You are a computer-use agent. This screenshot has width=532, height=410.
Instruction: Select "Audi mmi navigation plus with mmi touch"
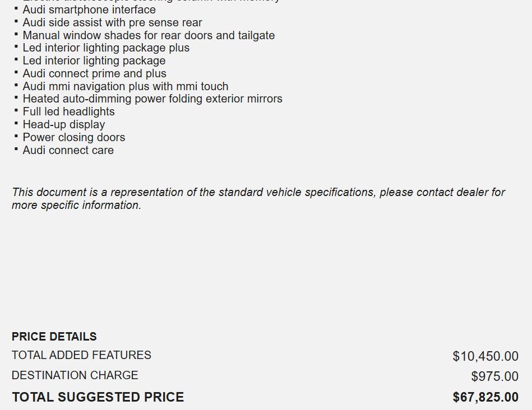[126, 86]
